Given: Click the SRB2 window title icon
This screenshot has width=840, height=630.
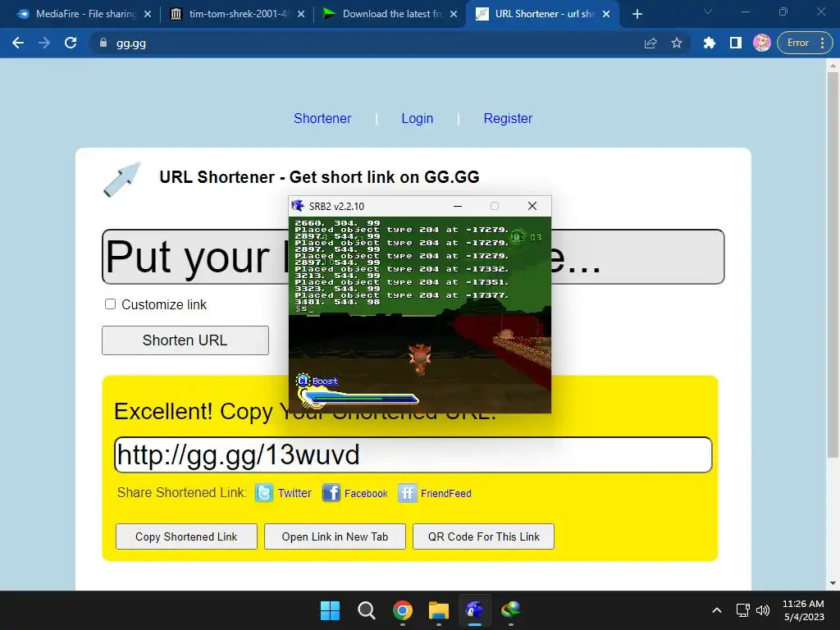Looking at the screenshot, I should (x=298, y=206).
